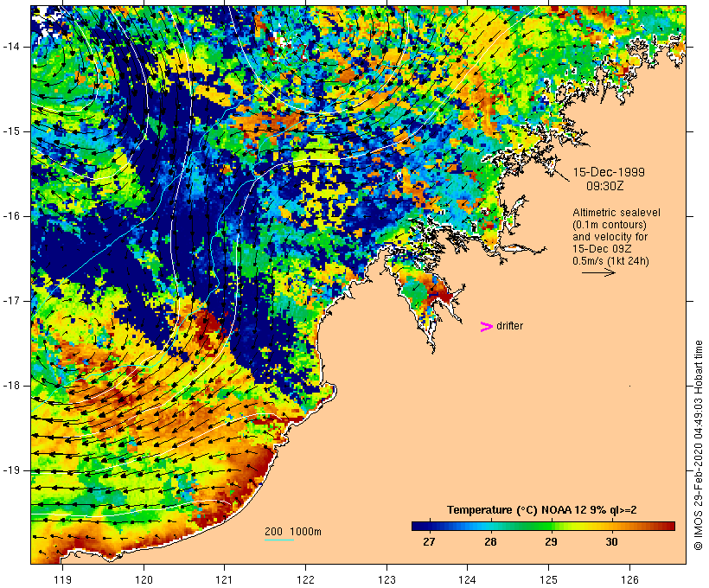Image resolution: width=709 pixels, height=588 pixels.
Task: Click the '(0.1m contours)' caption line
Action: pyautogui.click(x=609, y=225)
